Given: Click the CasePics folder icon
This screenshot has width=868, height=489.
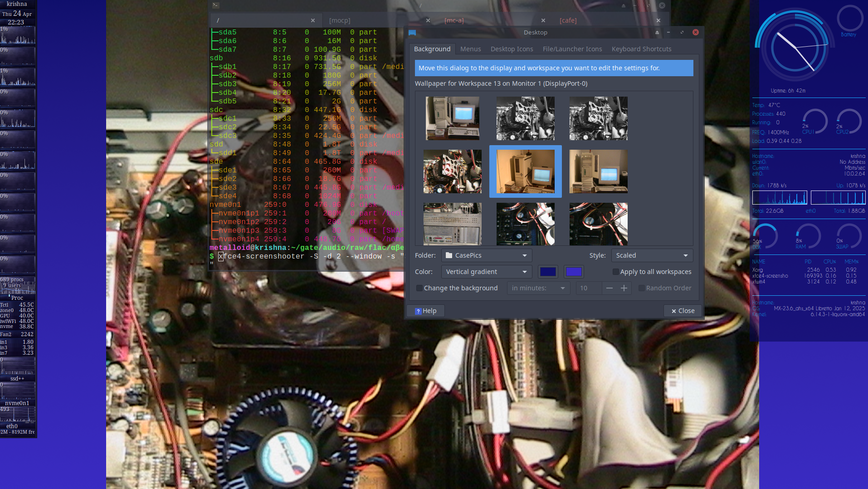Looking at the screenshot, I should pyautogui.click(x=449, y=255).
